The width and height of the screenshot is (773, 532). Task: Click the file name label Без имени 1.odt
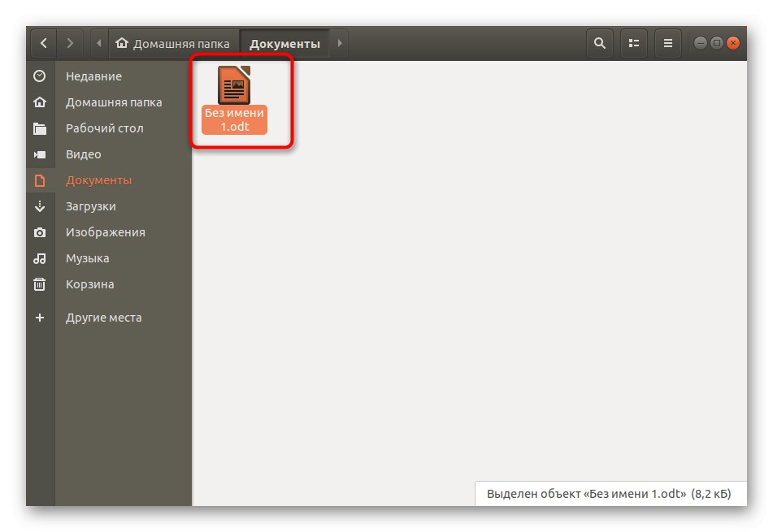pos(234,119)
